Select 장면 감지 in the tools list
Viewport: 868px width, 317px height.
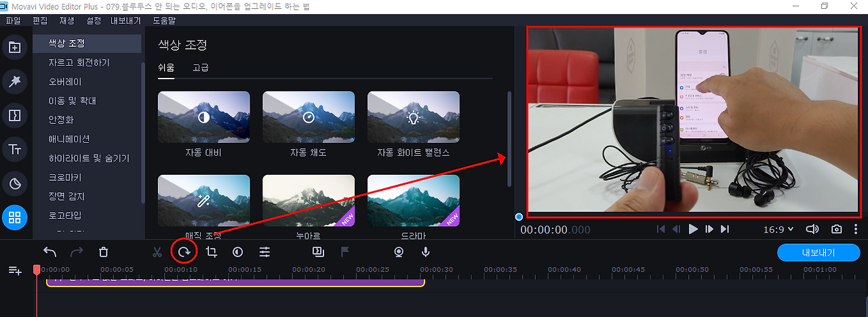(87, 196)
